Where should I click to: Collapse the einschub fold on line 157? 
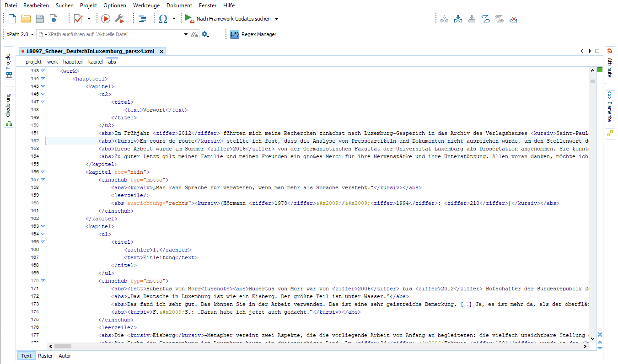pos(43,180)
